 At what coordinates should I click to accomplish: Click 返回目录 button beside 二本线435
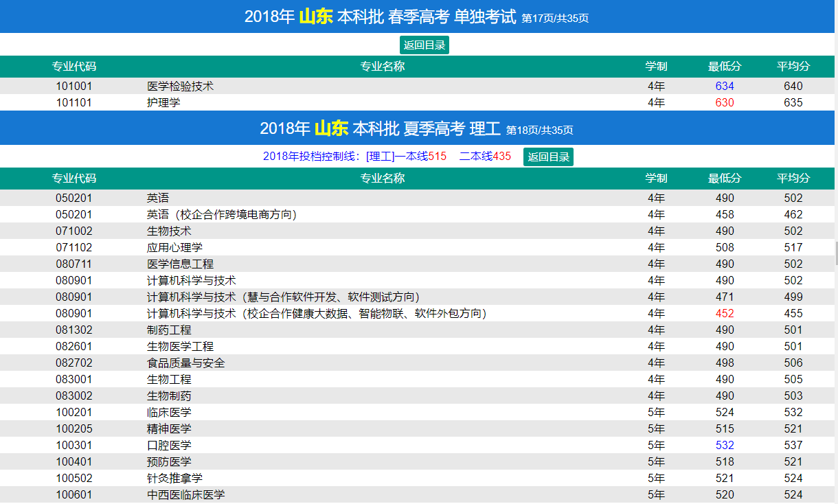pos(548,157)
